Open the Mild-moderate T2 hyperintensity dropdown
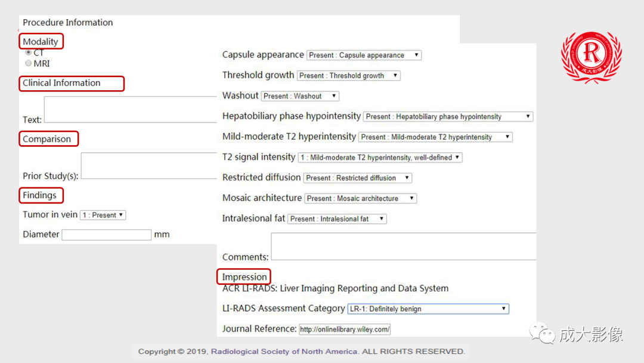 435,137
